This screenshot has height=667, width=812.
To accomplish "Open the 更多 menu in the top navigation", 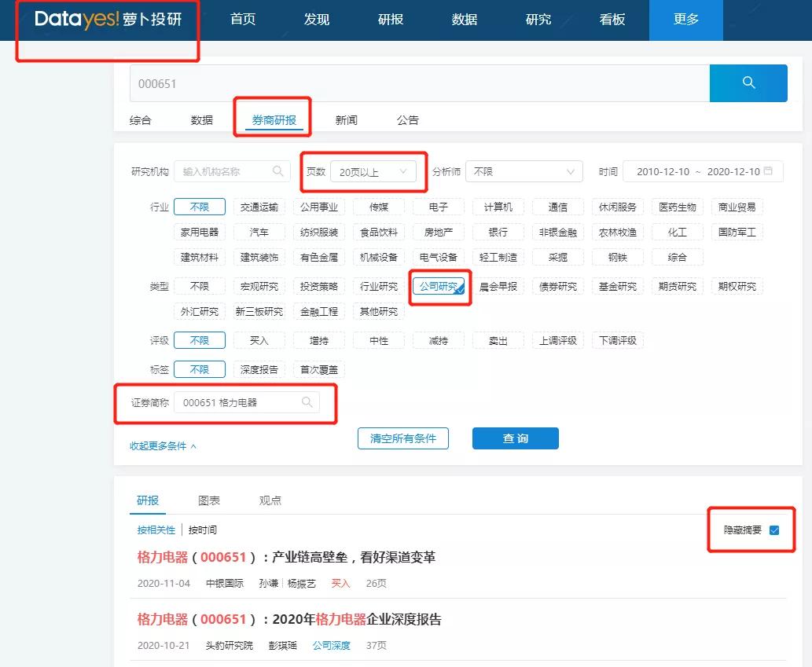I will 685,20.
